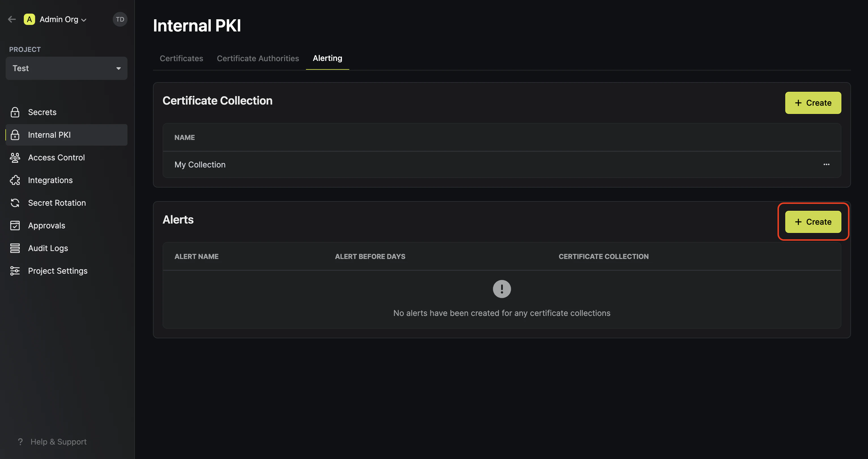Click the exclamation icon in empty alerts
This screenshot has width=868, height=459.
coord(502,289)
